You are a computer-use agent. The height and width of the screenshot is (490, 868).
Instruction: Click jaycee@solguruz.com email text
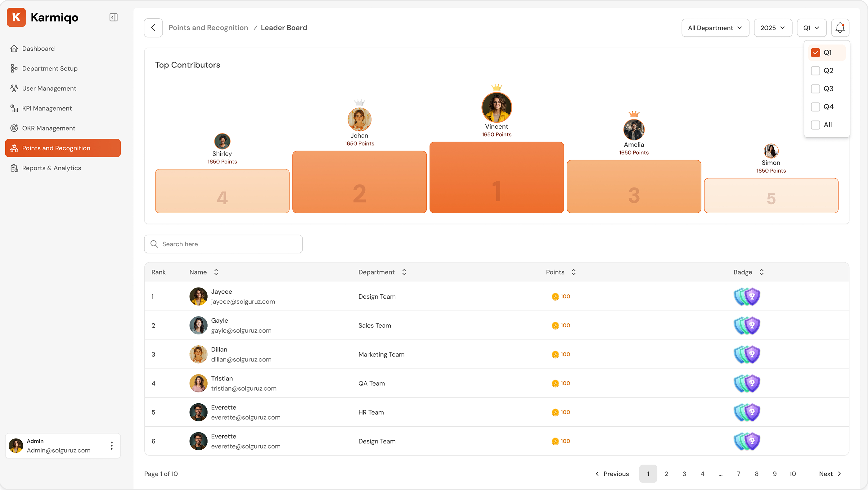tap(243, 302)
